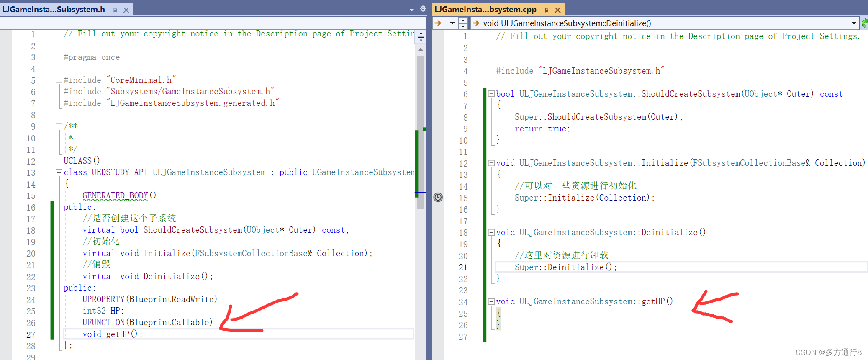The height and width of the screenshot is (360, 868).
Task: Click 'UPROPERTY(BlueprintReadWrite)' in header
Action: click(150, 299)
